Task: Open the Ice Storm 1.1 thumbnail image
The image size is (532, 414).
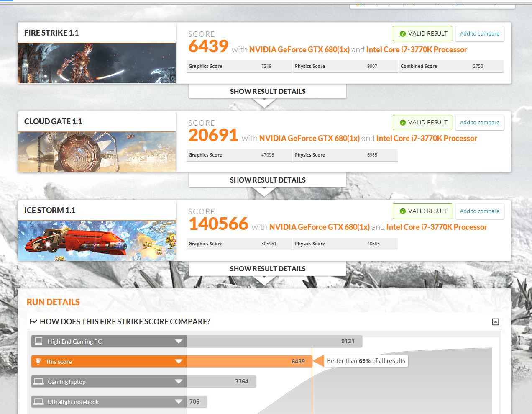Action: pos(97,241)
